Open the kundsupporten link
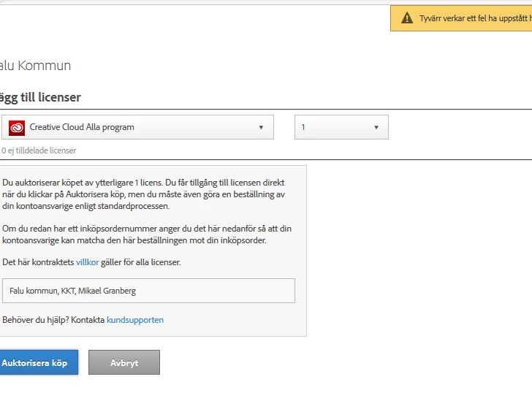The image size is (532, 401). pyautogui.click(x=135, y=320)
